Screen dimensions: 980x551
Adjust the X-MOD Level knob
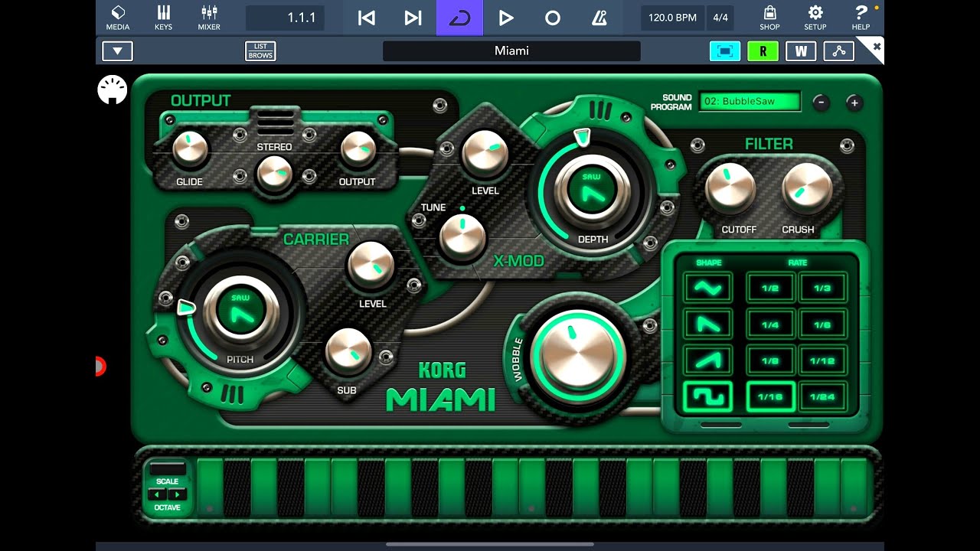click(x=485, y=154)
